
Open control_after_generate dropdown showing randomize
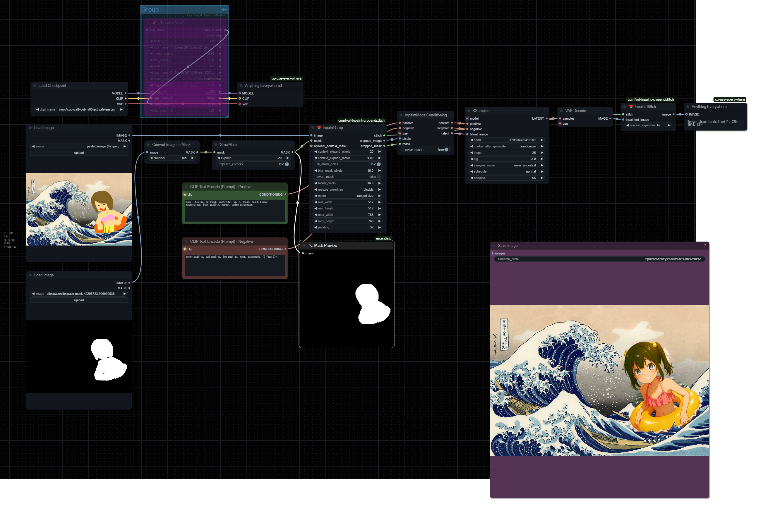[507, 146]
